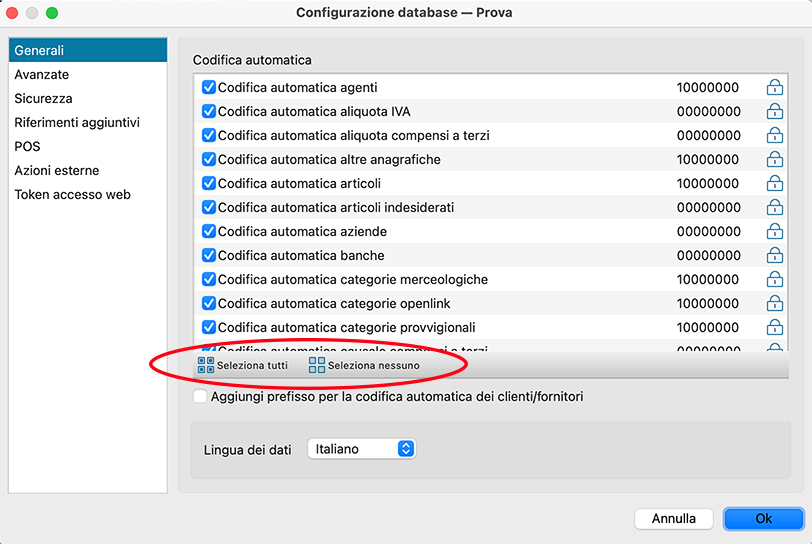Click the lock icon for Codifica automatica agenti

774,88
